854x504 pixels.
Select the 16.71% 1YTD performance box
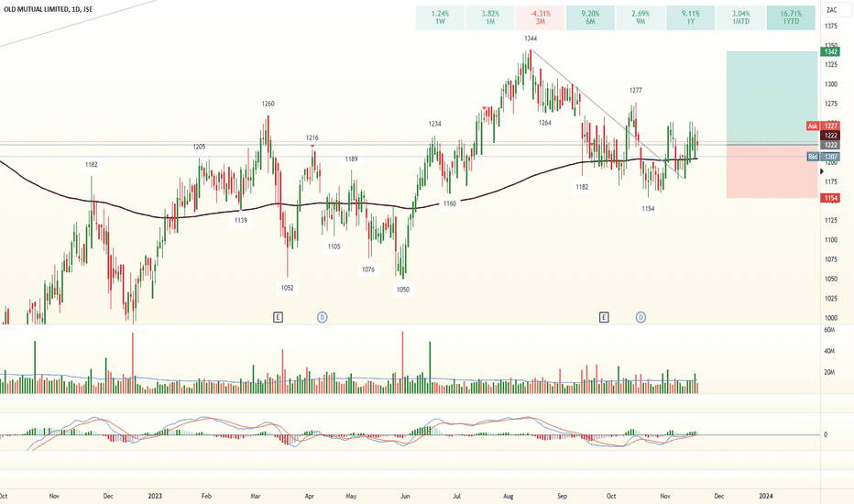pyautogui.click(x=791, y=17)
